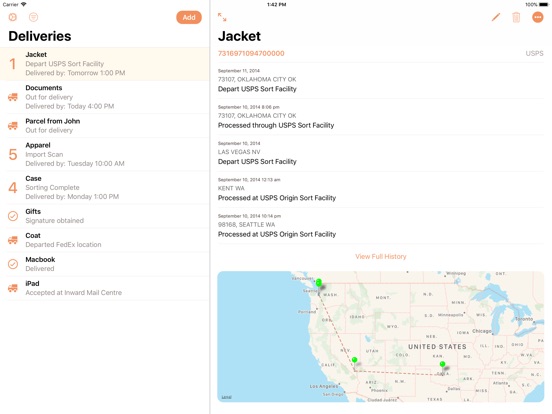Select the Jacket delivery in list
The width and height of the screenshot is (552, 414).
(x=105, y=64)
